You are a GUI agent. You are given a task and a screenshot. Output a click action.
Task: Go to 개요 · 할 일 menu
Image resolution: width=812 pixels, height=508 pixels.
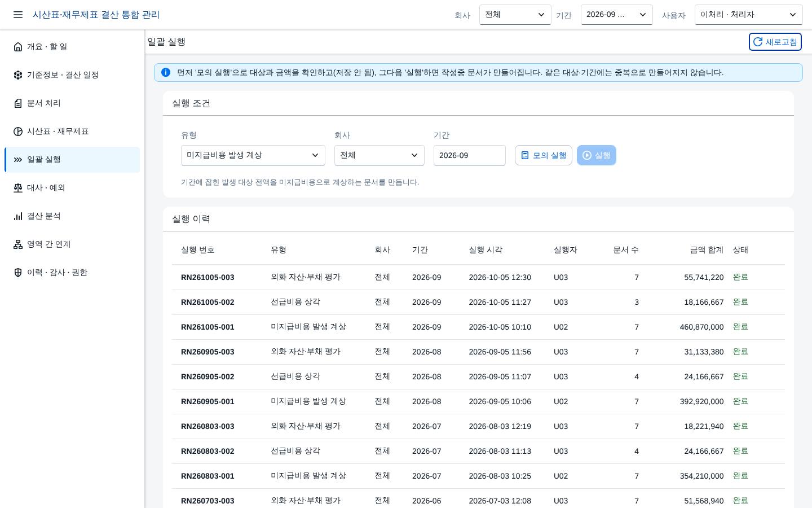pos(72,47)
